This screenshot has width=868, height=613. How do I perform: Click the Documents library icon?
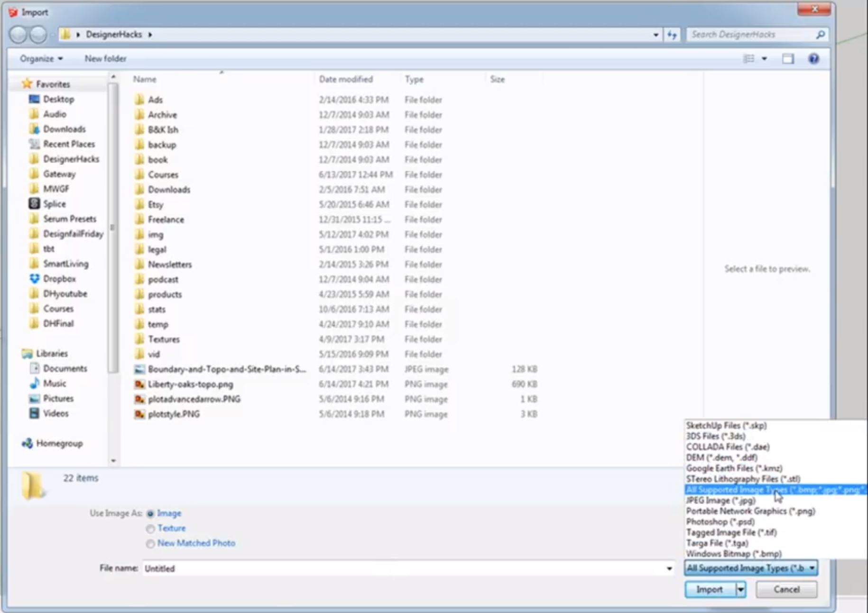[34, 368]
